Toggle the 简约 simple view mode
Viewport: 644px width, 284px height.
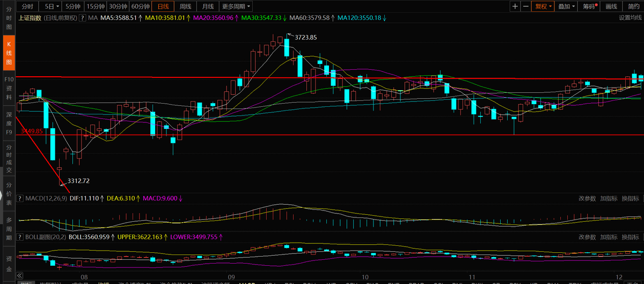633,6
